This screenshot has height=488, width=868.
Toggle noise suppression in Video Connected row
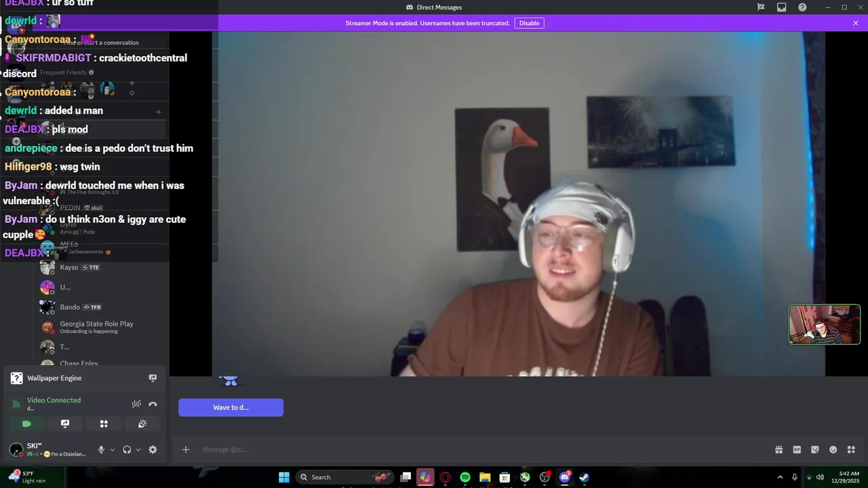pos(136,404)
